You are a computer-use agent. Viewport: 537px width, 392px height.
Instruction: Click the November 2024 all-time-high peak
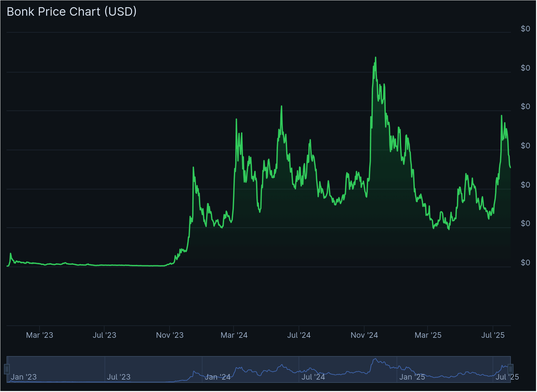click(x=376, y=57)
